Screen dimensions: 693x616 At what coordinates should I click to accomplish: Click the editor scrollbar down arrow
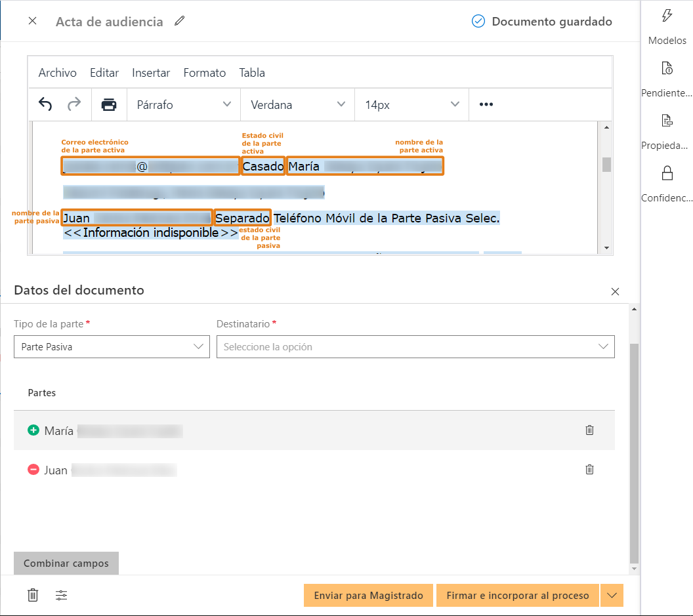tap(606, 248)
